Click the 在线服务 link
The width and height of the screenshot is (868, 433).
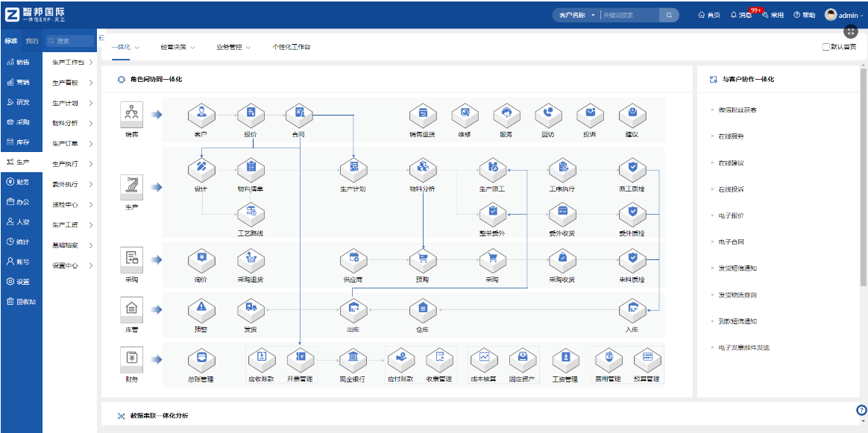click(x=731, y=136)
